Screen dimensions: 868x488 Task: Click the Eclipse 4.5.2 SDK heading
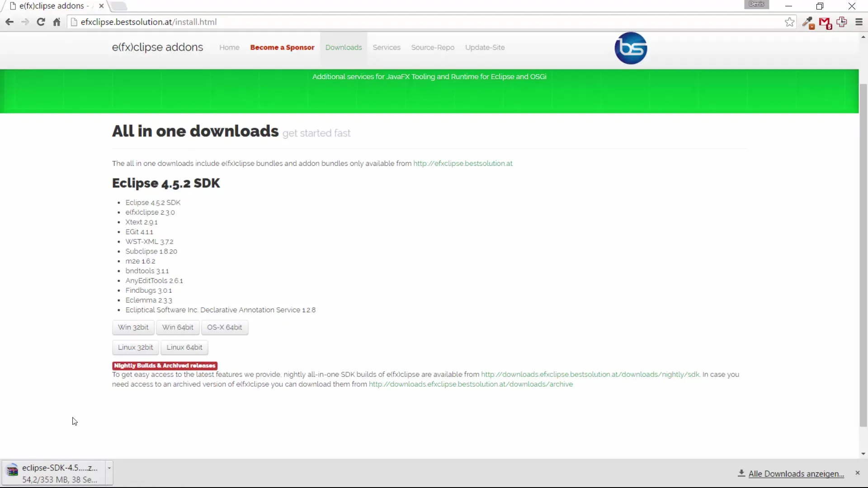point(166,183)
